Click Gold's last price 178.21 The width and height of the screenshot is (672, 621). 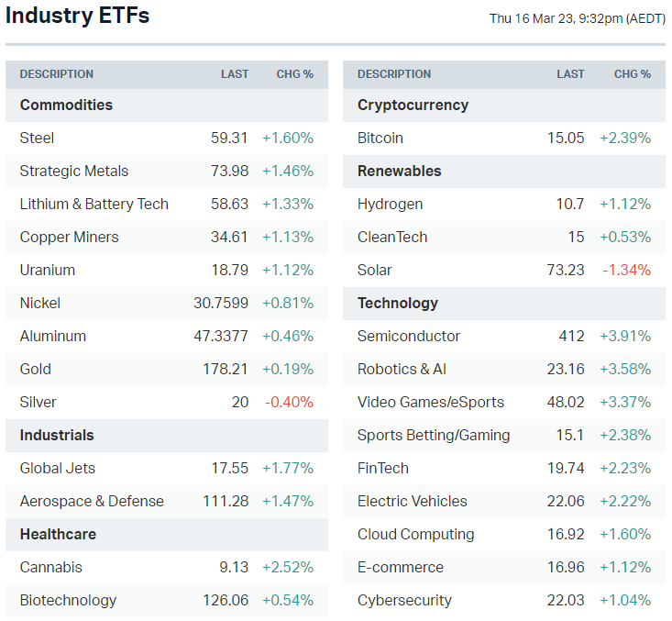pos(226,369)
